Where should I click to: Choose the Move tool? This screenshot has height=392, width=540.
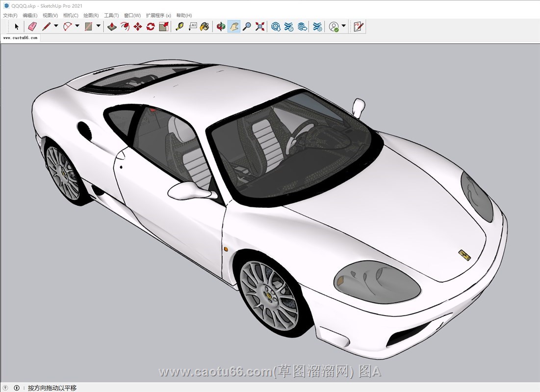(x=138, y=26)
